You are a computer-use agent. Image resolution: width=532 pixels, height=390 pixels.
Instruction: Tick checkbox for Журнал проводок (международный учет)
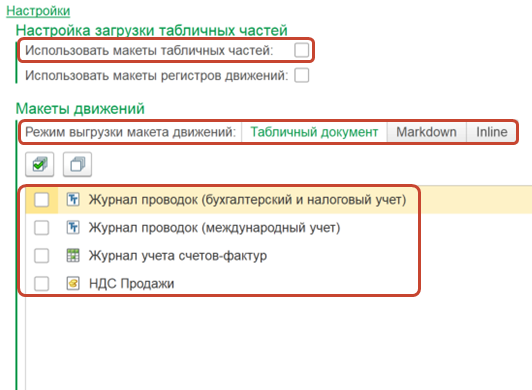[41, 227]
